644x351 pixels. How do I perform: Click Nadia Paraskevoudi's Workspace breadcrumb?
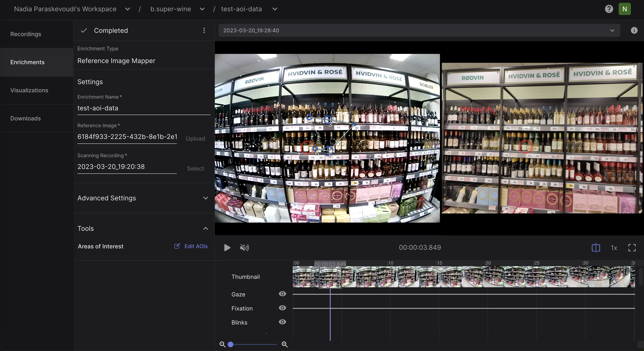(x=65, y=9)
